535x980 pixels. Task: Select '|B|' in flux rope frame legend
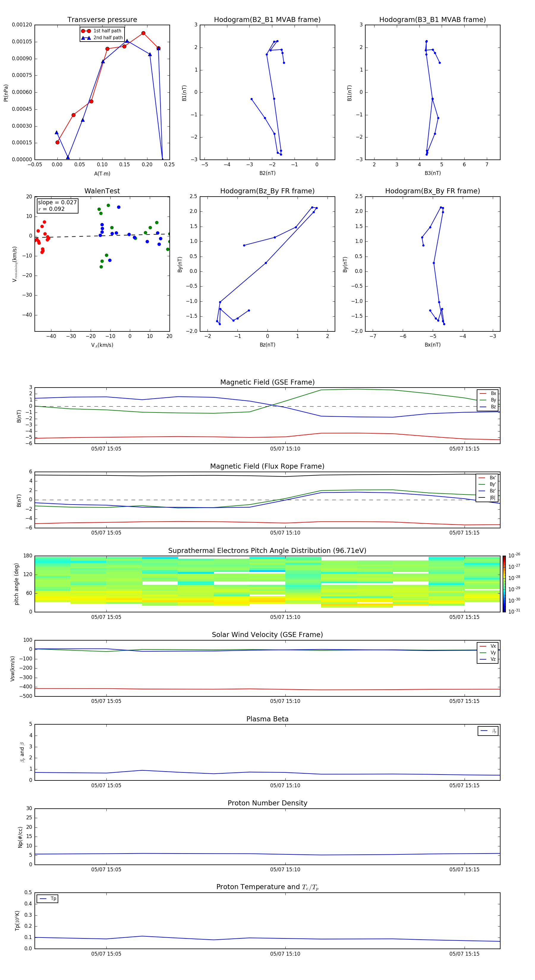[x=487, y=498]
